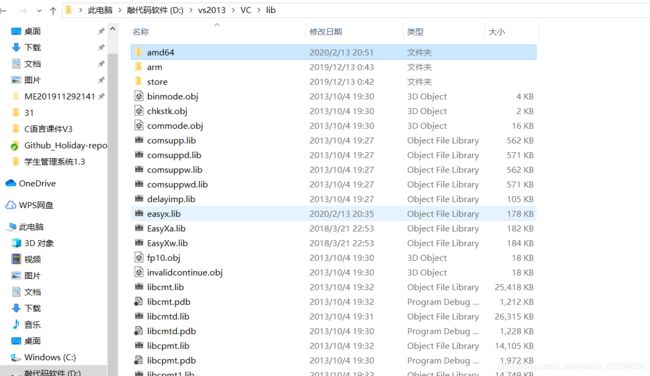Screen dimensions: 650x376
Task: Click 此电脑 breadcrumb in the address bar
Action: (x=100, y=10)
